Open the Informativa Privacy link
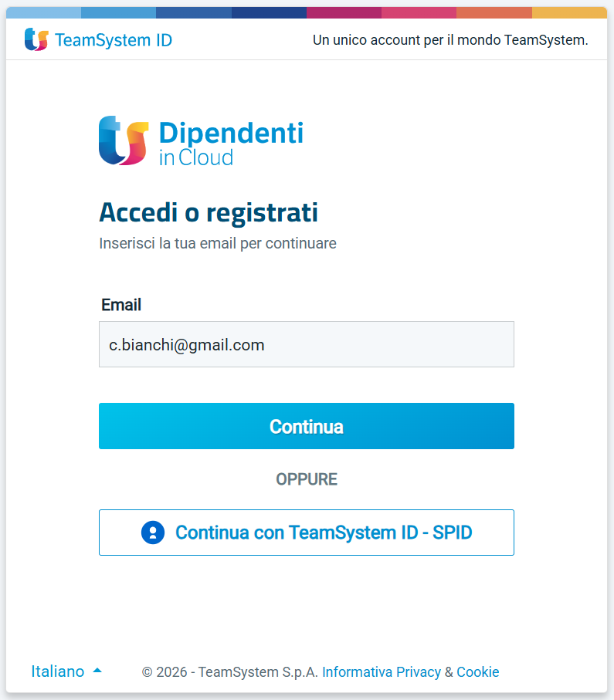Screen dimensions: 614x700 tap(382, 672)
